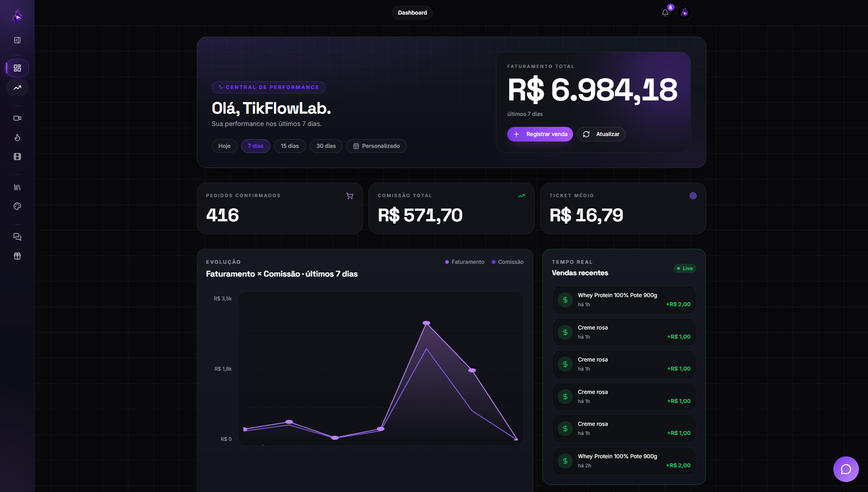This screenshot has width=868, height=492.
Task: Click the Dashboard header pill
Action: (x=412, y=13)
